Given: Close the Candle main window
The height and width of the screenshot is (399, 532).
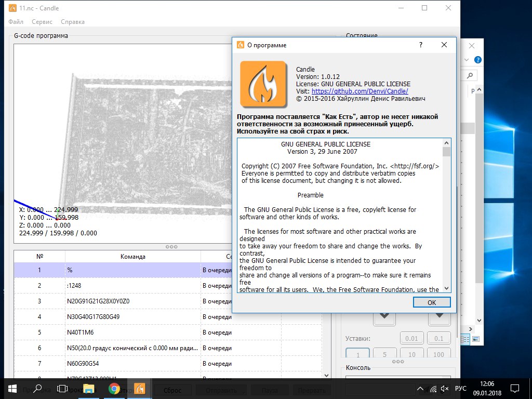Looking at the screenshot, I should (x=448, y=8).
